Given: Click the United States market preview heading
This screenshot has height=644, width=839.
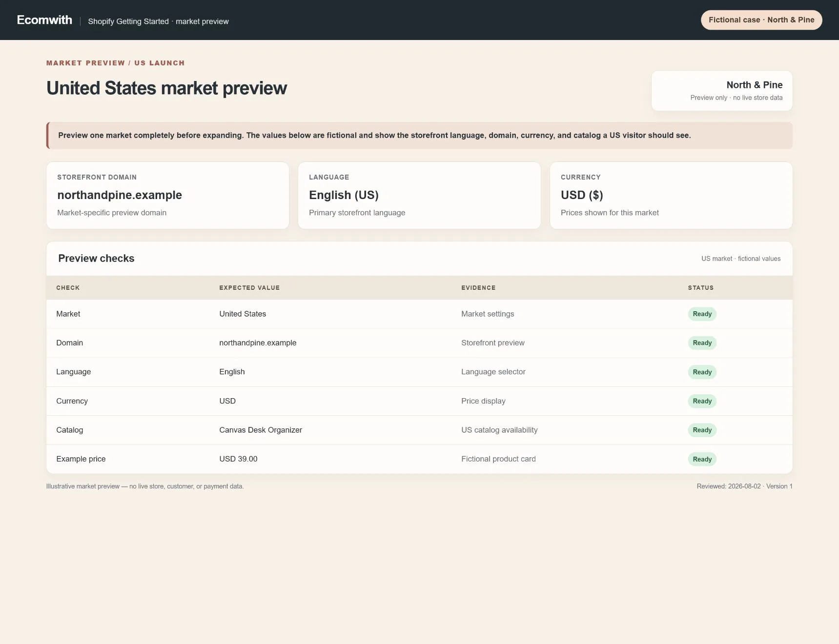Looking at the screenshot, I should click(x=166, y=88).
